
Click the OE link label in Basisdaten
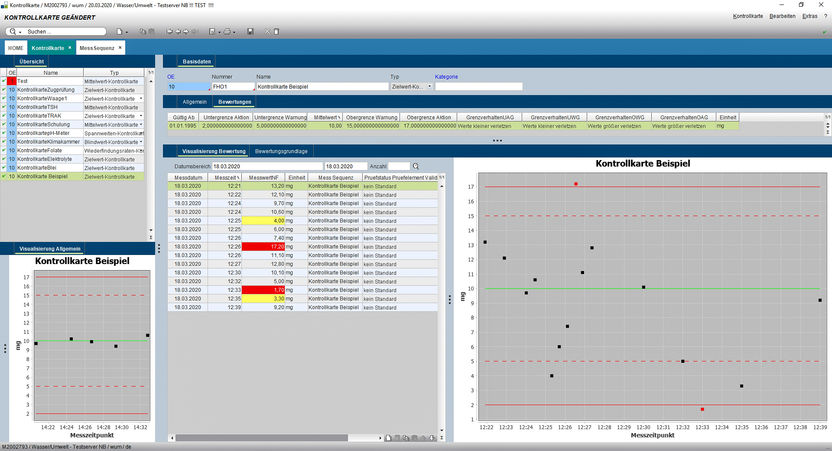coord(171,77)
